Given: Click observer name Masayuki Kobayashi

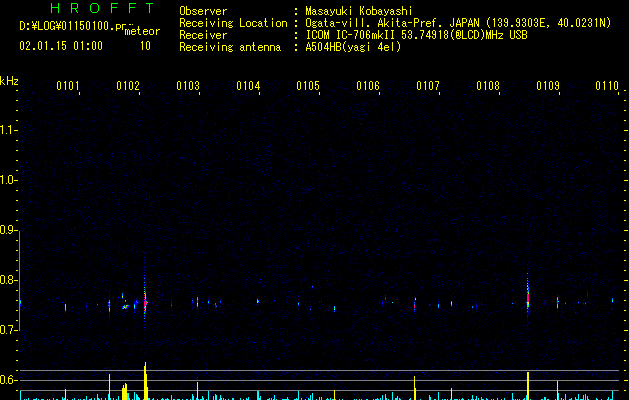Looking at the screenshot, I should pos(359,11).
